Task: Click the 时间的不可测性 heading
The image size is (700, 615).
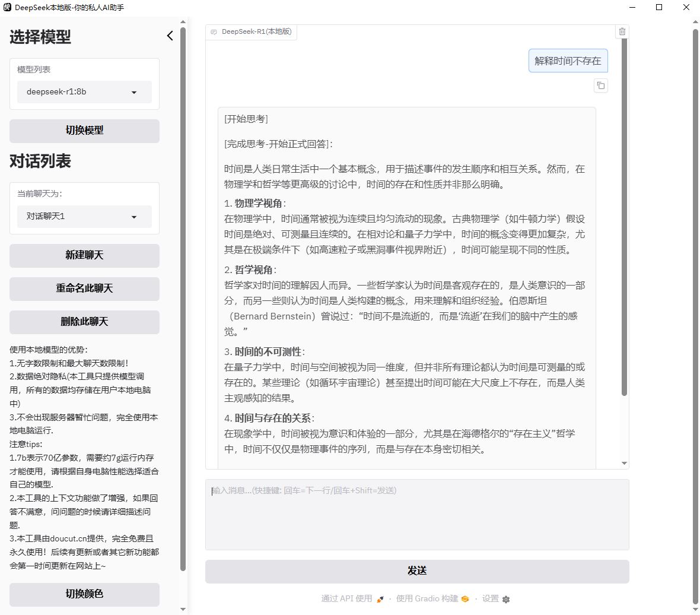Action: 268,352
